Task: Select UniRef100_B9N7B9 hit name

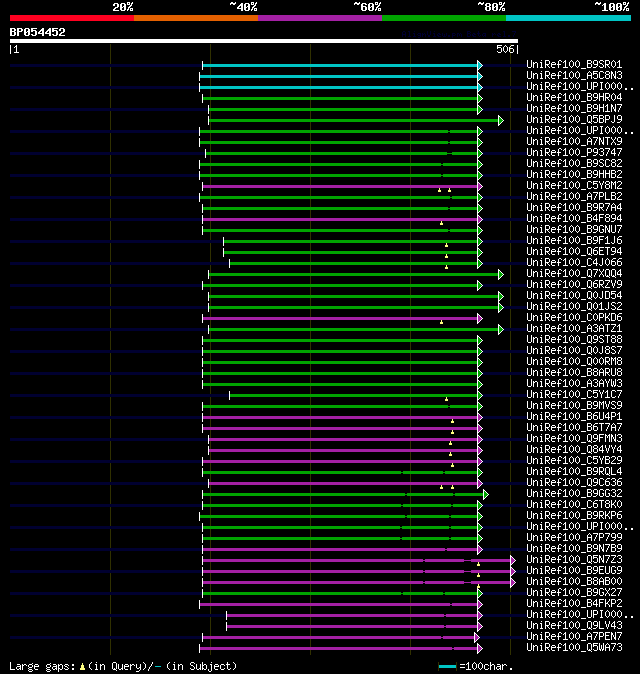Action: [x=574, y=549]
